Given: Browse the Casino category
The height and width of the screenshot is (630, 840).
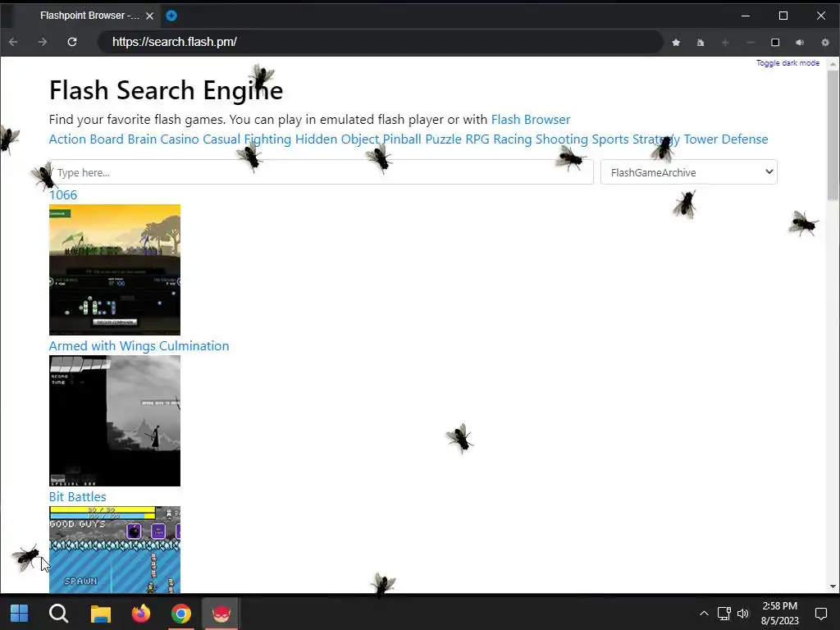Looking at the screenshot, I should click(180, 139).
